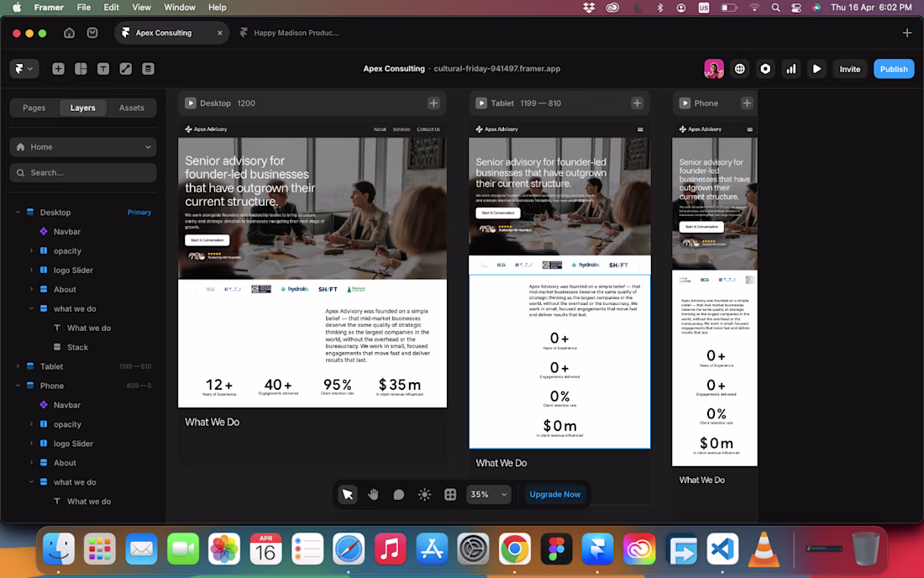Play the Desktop breakpoint preview
Screen dimensions: 924x578
[x=191, y=103]
